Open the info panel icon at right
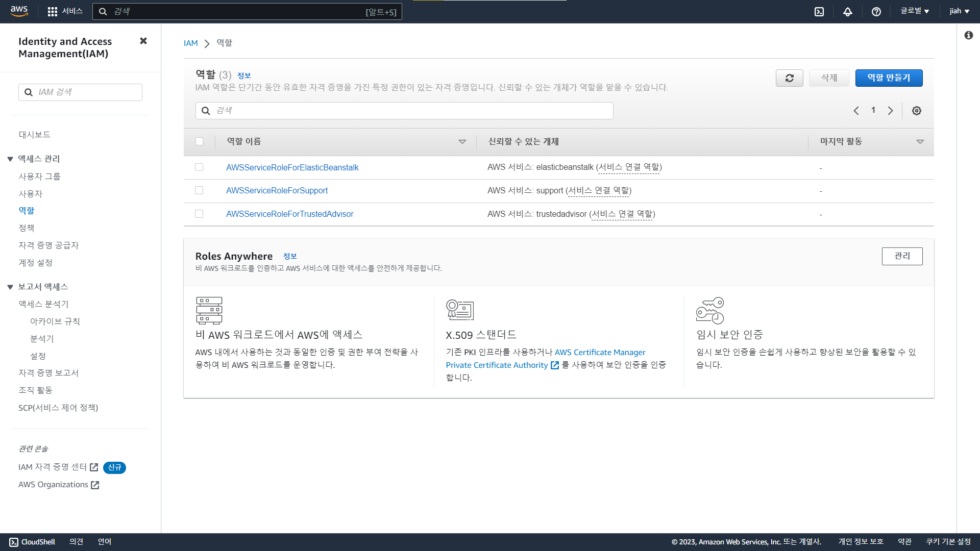The height and width of the screenshot is (551, 980). [x=968, y=35]
